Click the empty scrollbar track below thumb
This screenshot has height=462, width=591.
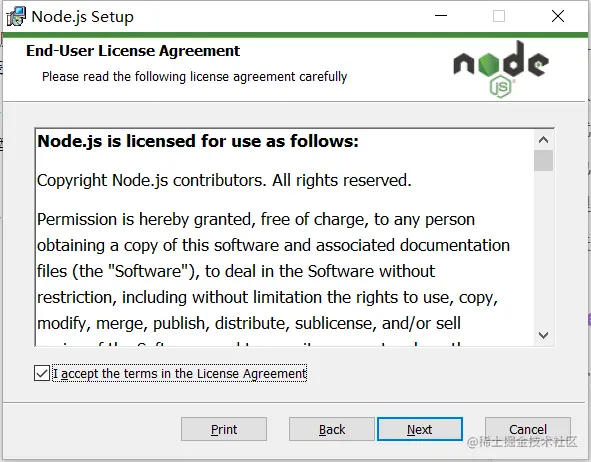(x=543, y=249)
